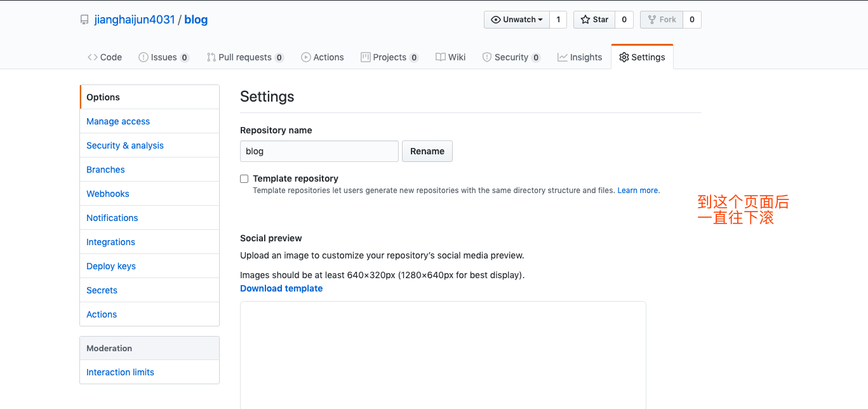
Task: Click the Wiki tab book icon
Action: click(x=440, y=57)
